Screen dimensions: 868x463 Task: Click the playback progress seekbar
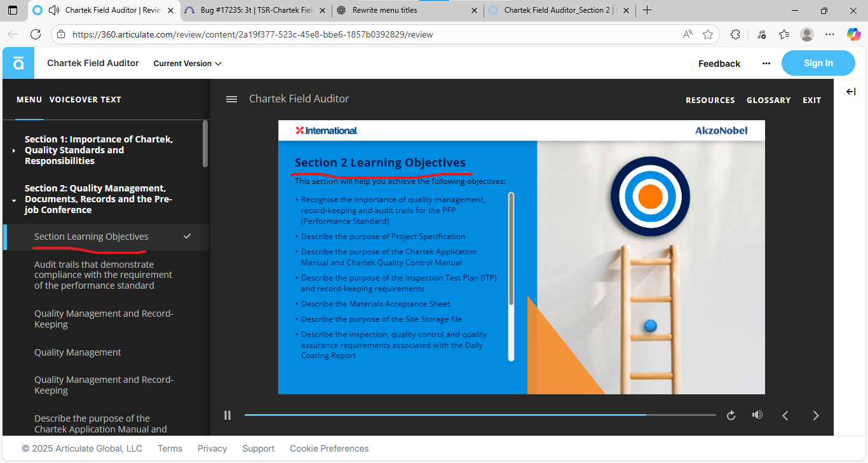(x=480, y=415)
